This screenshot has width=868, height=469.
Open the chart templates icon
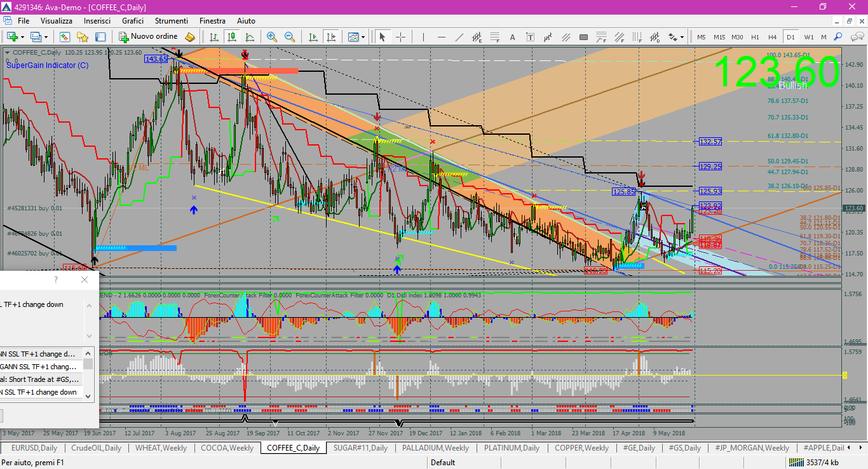[353, 37]
